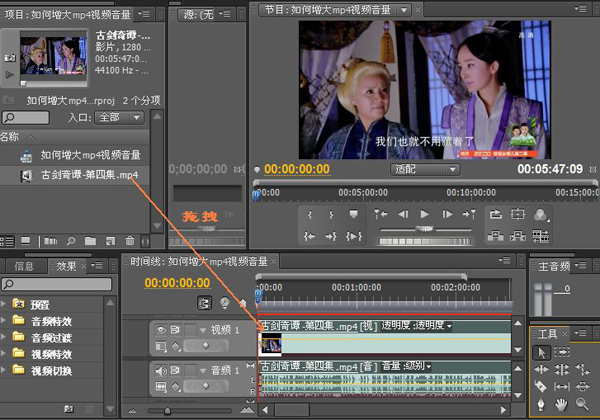The height and width of the screenshot is (420, 600).
Task: Click the Lift button
Action: click(496, 236)
